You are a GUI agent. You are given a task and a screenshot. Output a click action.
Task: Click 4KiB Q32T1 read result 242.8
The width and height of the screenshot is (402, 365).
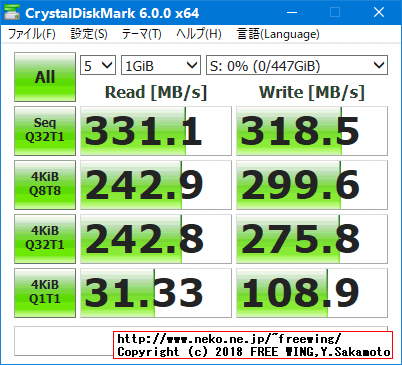156,239
